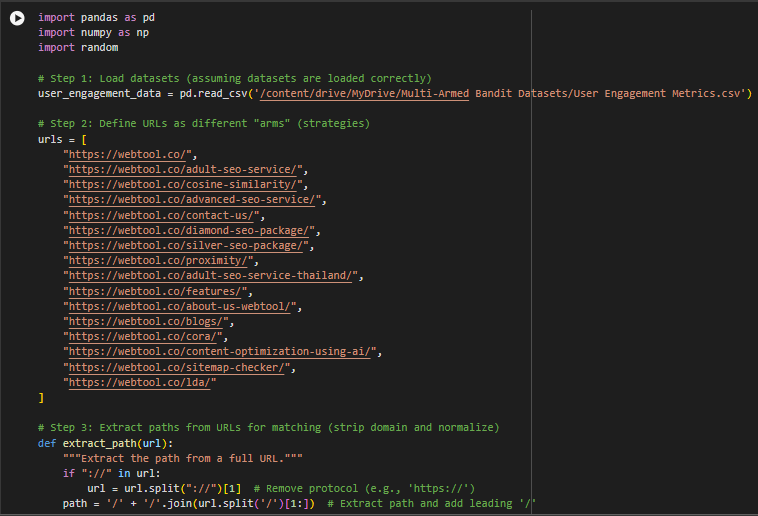Open the diamond-seo-package URL link
758x516 pixels.
tap(189, 230)
